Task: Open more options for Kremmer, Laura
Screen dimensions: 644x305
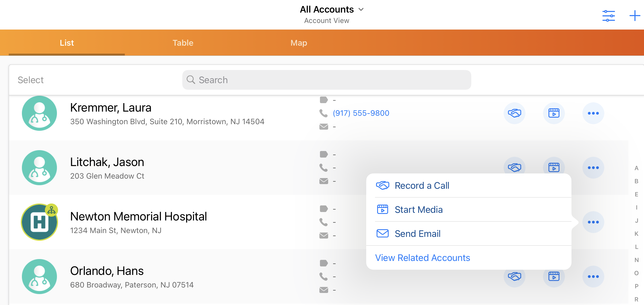Action: (593, 113)
